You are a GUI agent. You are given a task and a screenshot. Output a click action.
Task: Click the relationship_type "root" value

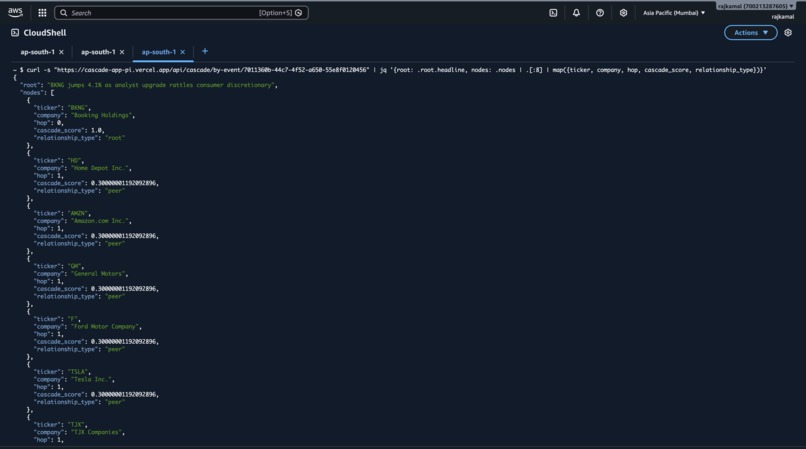click(115, 138)
